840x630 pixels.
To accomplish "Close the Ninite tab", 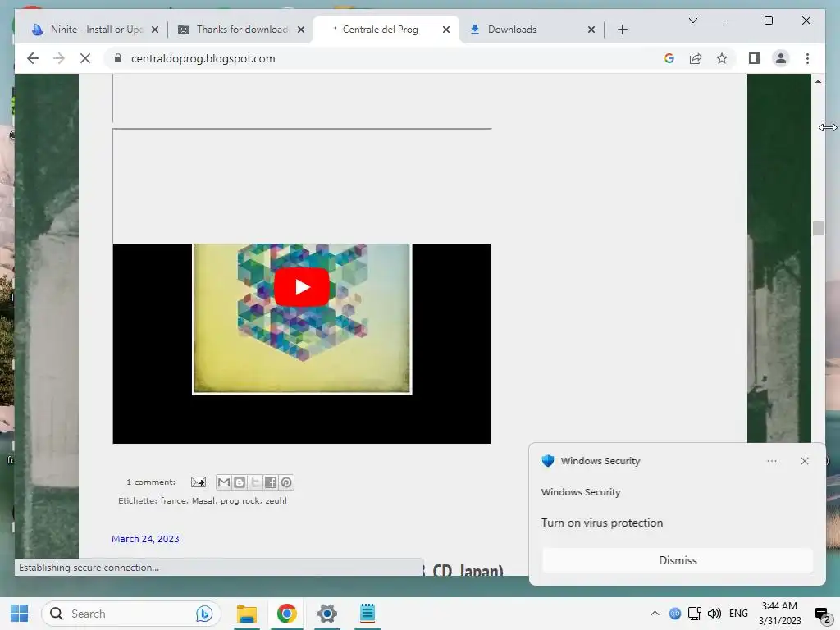I will [x=155, y=30].
